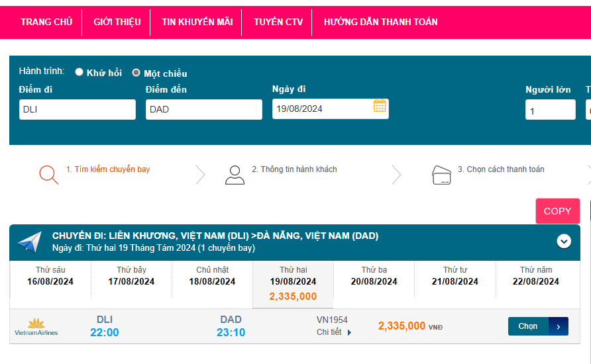Open the Trang Chủ menu item
This screenshot has height=364, width=591.
click(46, 22)
